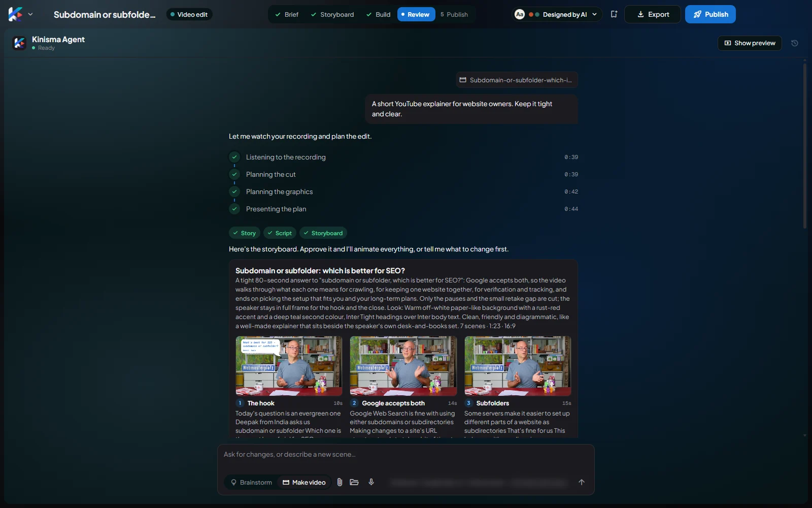Image resolution: width=812 pixels, height=508 pixels.
Task: Click the Kinisma logo in top-left corner
Action: [15, 14]
